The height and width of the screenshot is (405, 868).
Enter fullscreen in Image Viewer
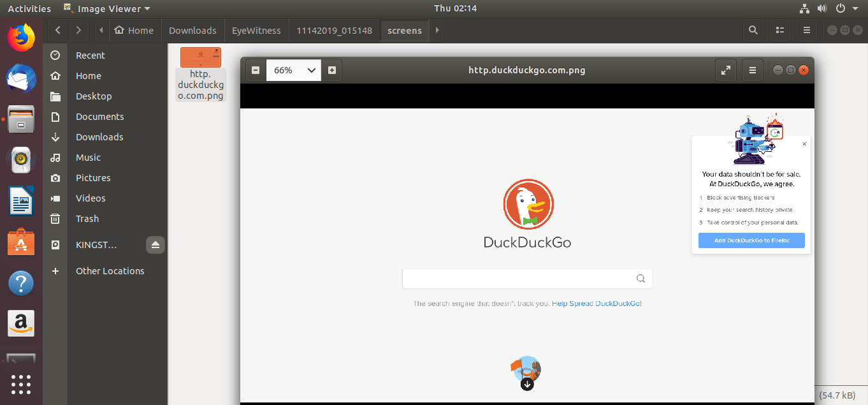tap(725, 70)
